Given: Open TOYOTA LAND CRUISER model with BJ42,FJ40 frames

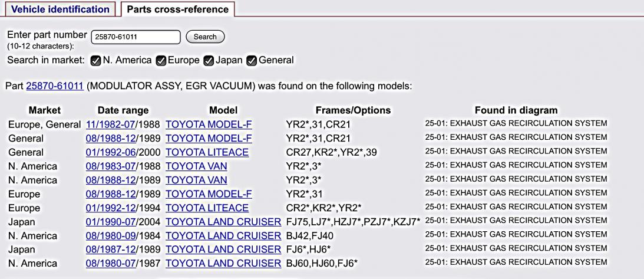Looking at the screenshot, I should (223, 236).
